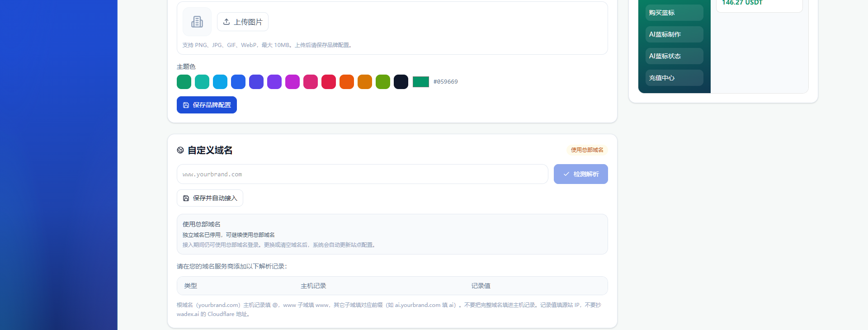
Task: Click the globe icon beside 自定义域名
Action: 180,150
